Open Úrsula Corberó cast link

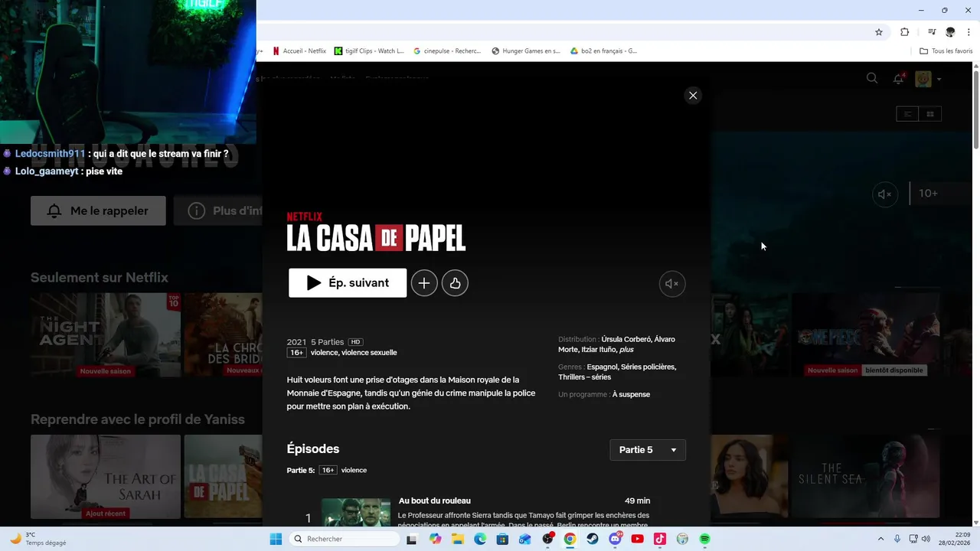tap(625, 339)
